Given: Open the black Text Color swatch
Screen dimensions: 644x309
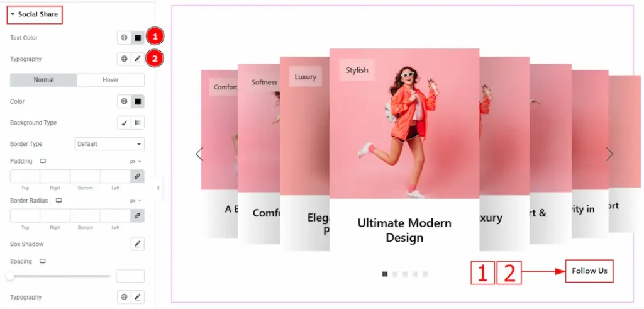Looking at the screenshot, I should click(138, 38).
